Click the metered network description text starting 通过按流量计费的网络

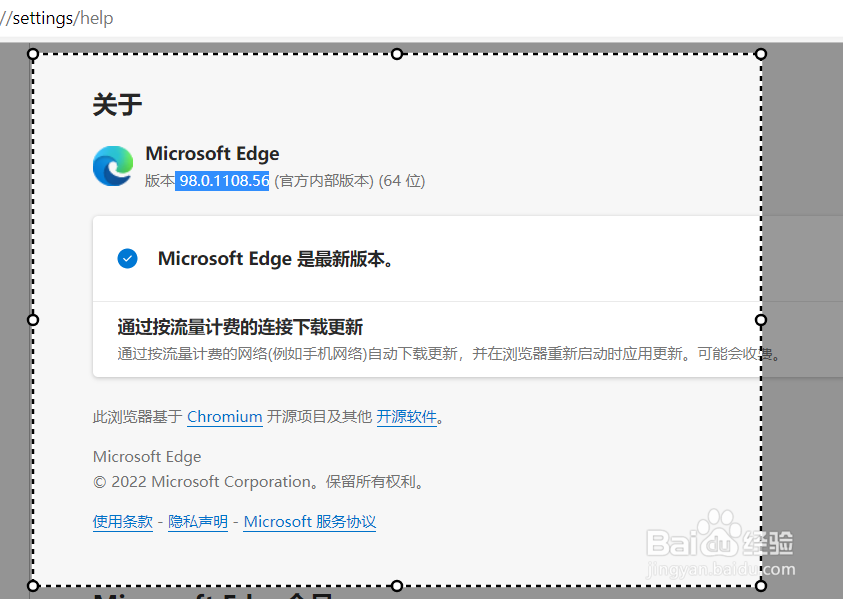click(x=449, y=354)
